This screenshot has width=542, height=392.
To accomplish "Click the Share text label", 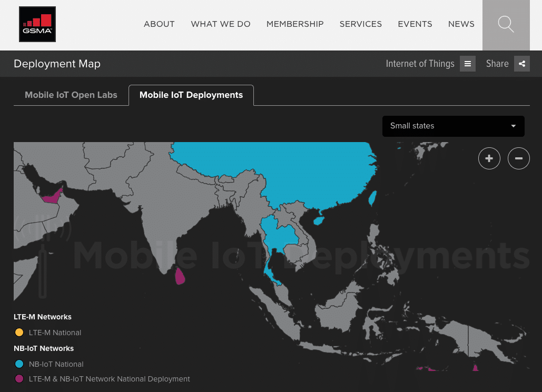I will pos(497,64).
